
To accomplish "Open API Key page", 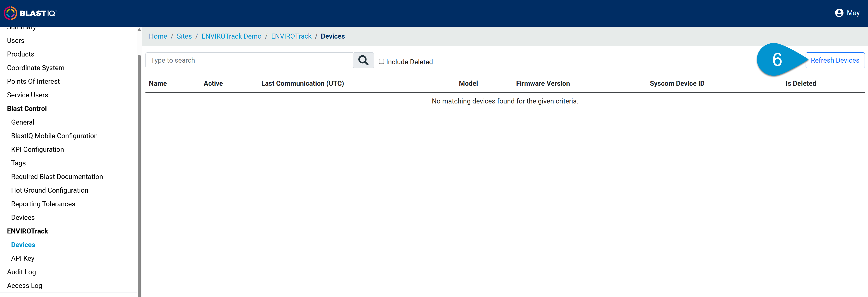I will 22,258.
